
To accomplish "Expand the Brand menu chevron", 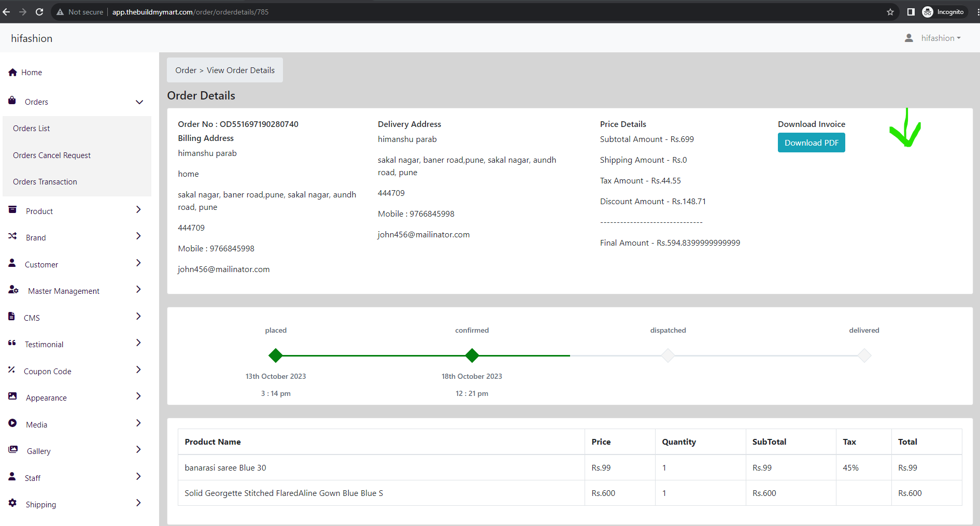I will click(138, 236).
